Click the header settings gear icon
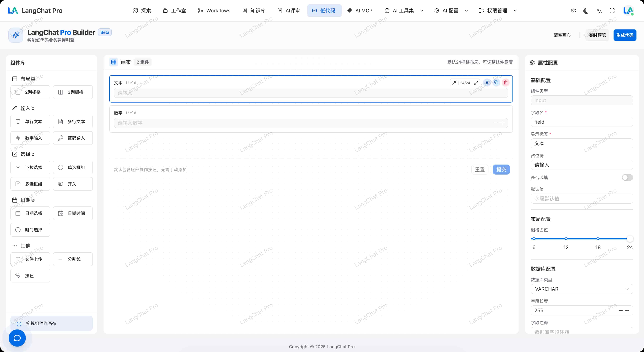The image size is (644, 352). pyautogui.click(x=573, y=11)
